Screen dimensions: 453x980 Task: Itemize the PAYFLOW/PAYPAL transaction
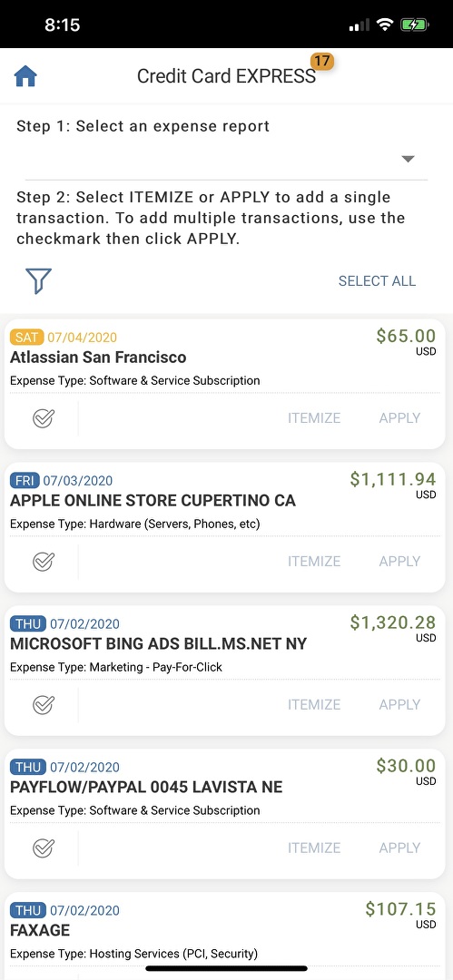point(314,848)
